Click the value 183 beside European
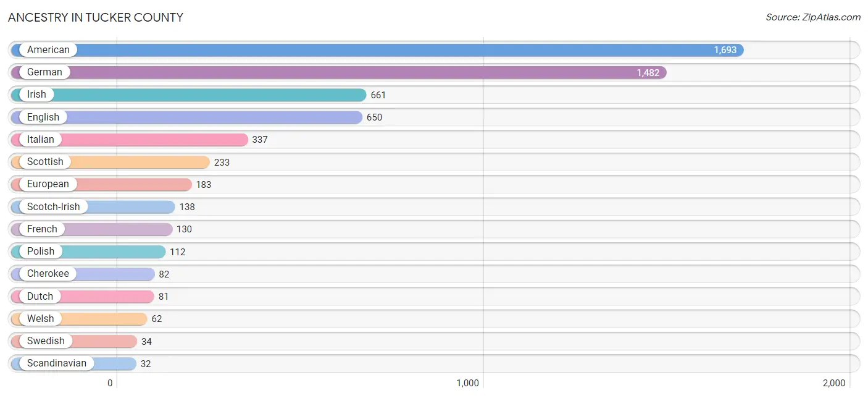The width and height of the screenshot is (868, 398). [x=204, y=185]
